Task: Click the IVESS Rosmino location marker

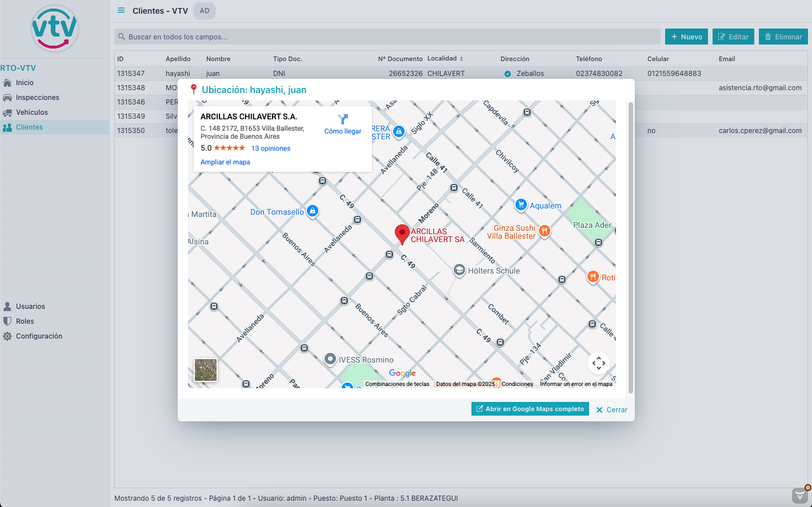Action: (330, 359)
